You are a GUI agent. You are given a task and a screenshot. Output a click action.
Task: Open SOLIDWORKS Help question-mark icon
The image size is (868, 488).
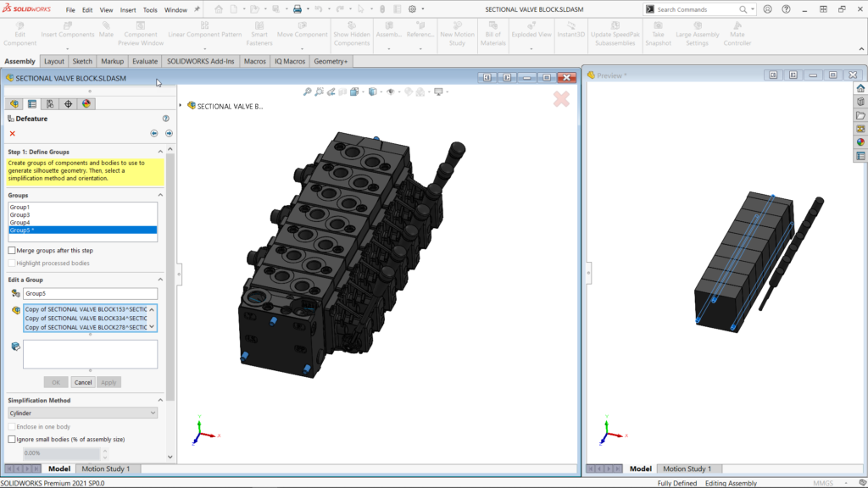click(x=786, y=9)
